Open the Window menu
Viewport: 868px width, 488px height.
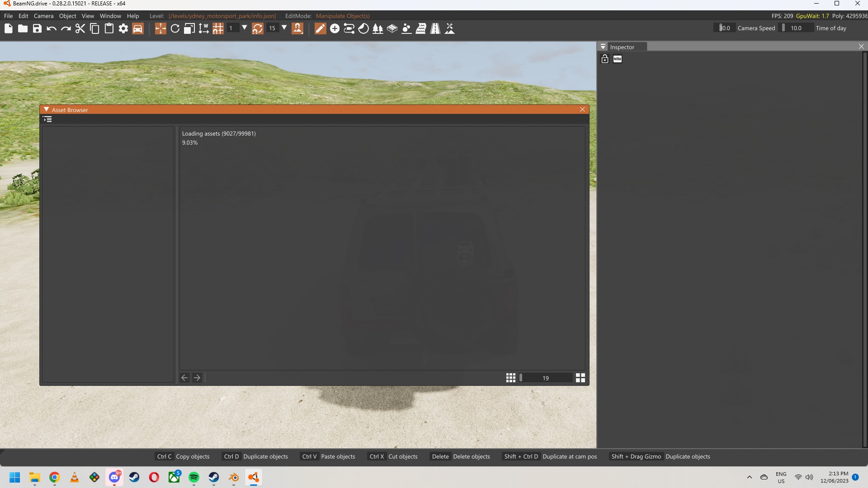click(110, 16)
